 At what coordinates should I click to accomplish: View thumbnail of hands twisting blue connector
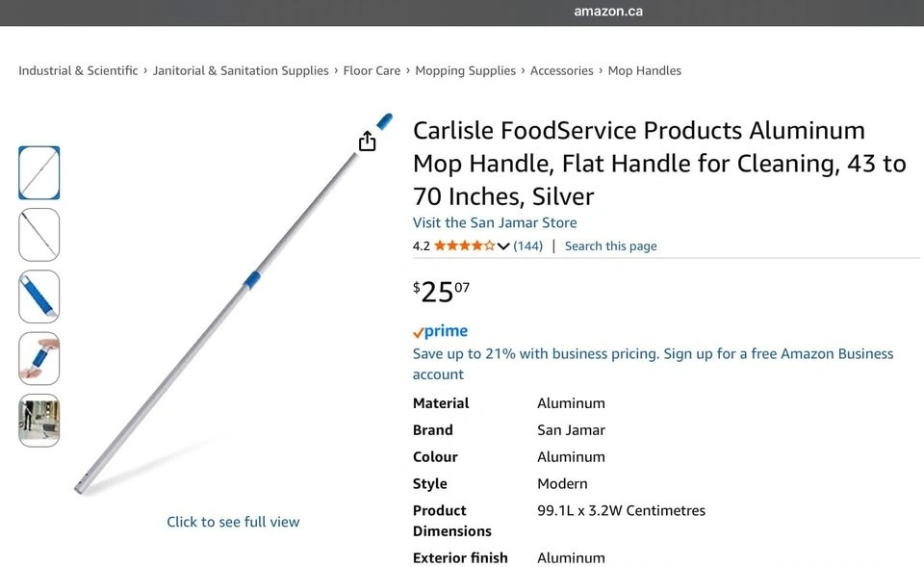tap(39, 358)
